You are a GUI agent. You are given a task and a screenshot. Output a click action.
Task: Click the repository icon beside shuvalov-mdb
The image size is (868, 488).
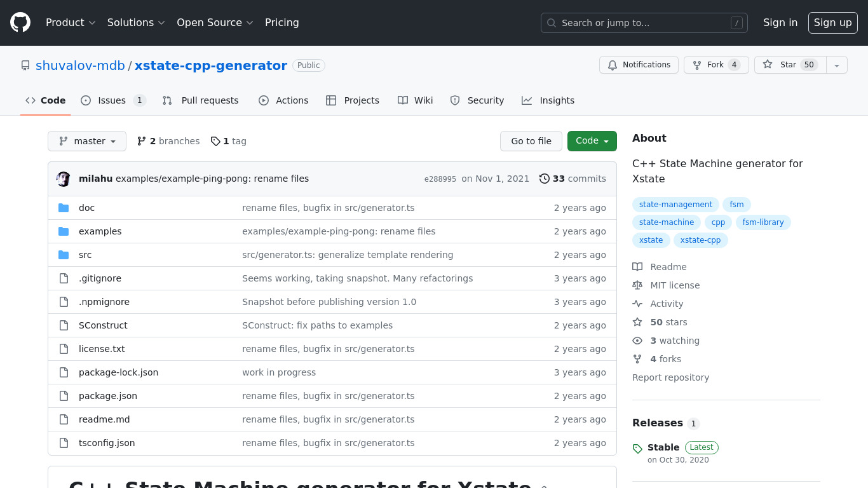pos(25,65)
